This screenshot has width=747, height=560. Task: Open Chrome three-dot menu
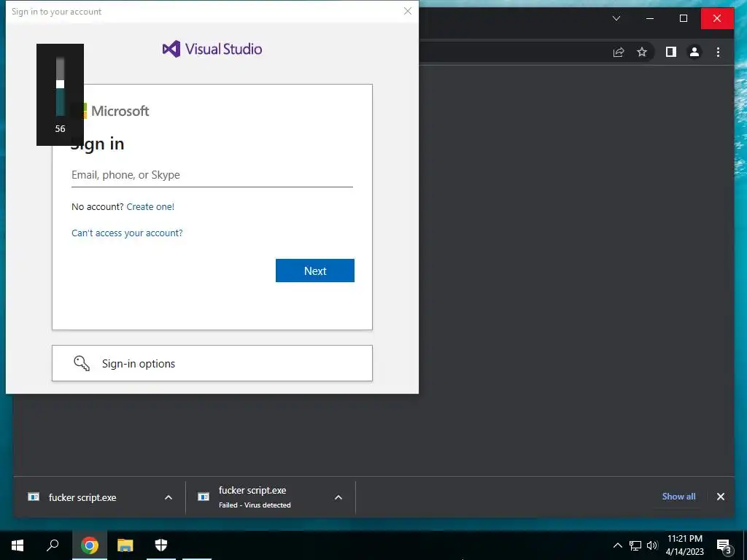pos(718,52)
